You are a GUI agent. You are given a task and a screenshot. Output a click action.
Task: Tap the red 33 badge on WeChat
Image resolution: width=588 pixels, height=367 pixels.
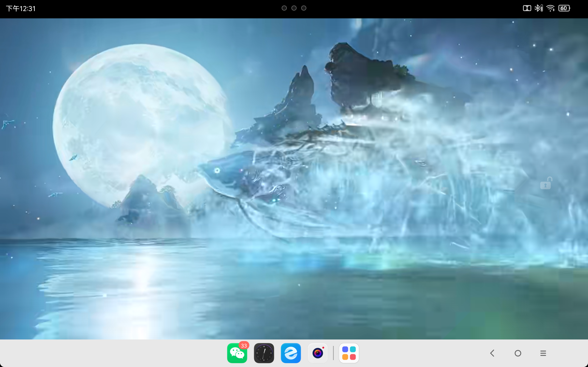coord(244,345)
